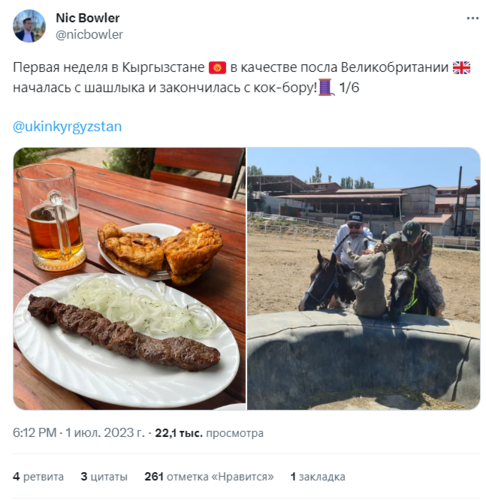Click the 6:12 PM timestamp

(x=34, y=433)
